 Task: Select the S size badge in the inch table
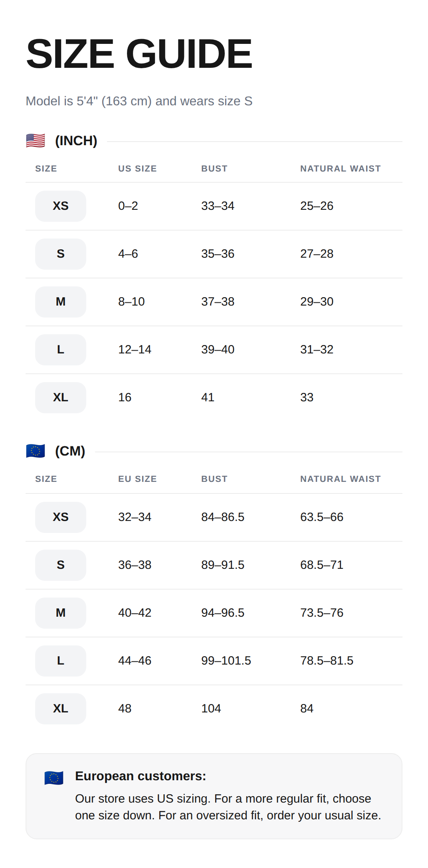pos(61,254)
